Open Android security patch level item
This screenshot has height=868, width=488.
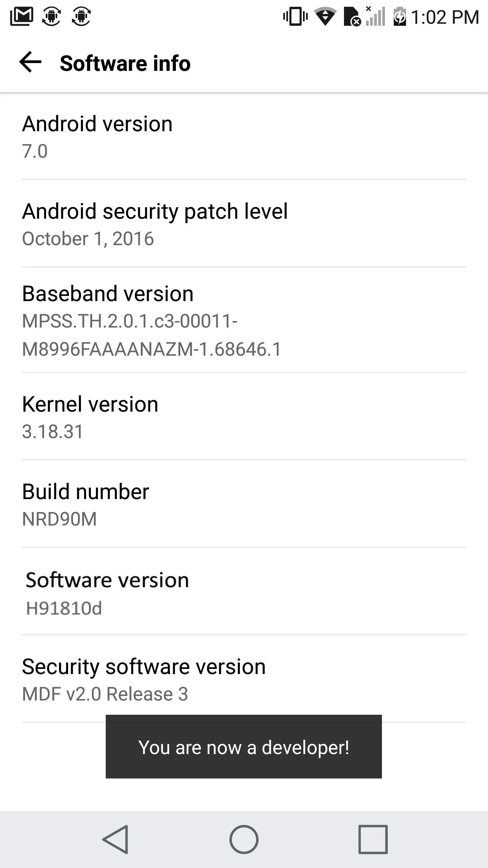(244, 223)
